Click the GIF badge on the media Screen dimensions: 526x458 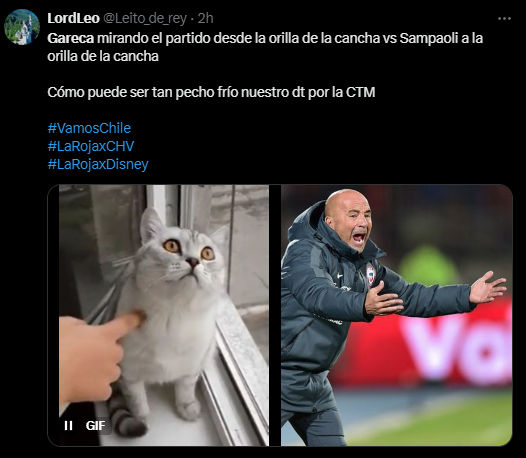coord(95,425)
